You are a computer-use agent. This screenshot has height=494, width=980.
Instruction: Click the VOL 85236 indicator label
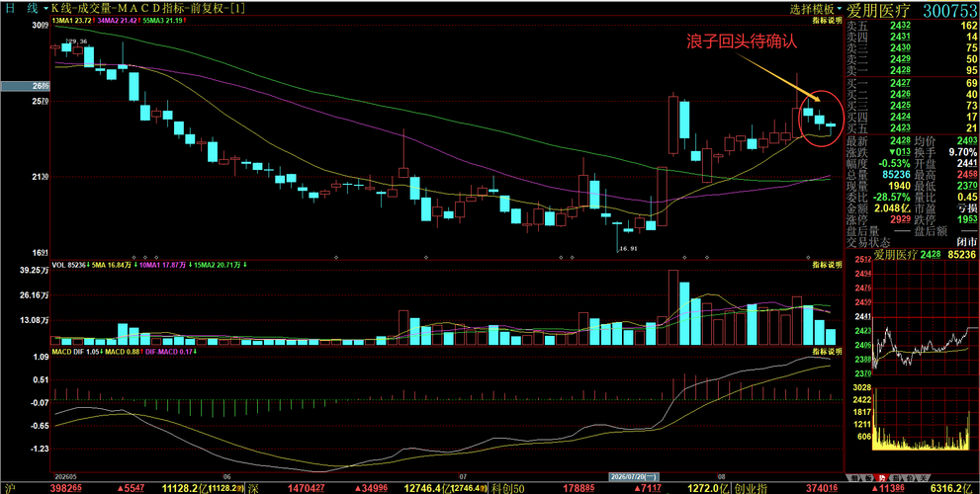click(x=71, y=265)
